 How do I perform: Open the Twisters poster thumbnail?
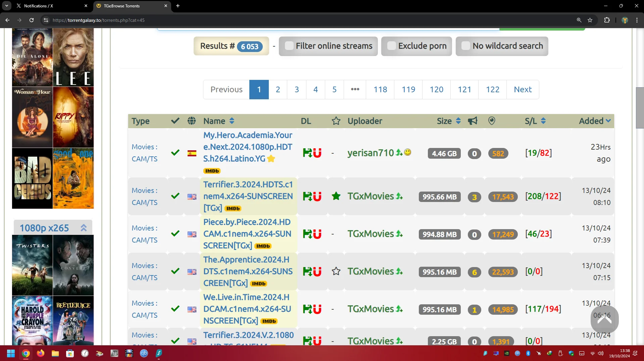pos(32,265)
